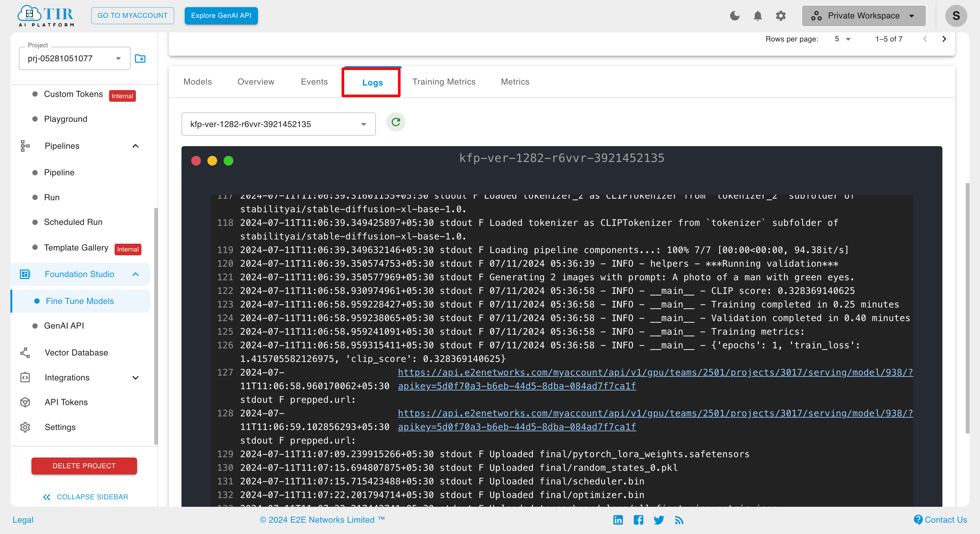Click the notifications bell icon
This screenshot has height=534, width=980.
pos(758,15)
